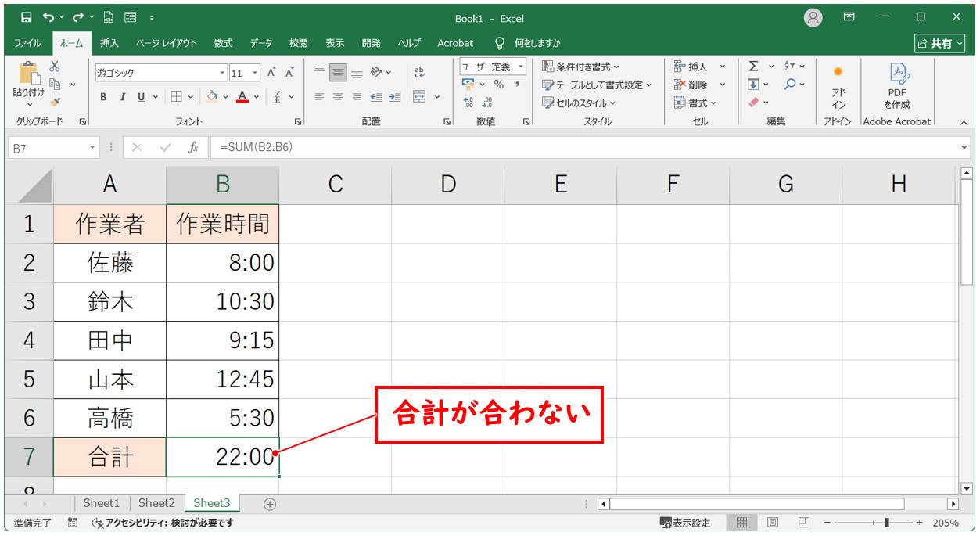This screenshot has height=536, width=980.
Task: Click the 共有 (Share) button
Action: 939,43
